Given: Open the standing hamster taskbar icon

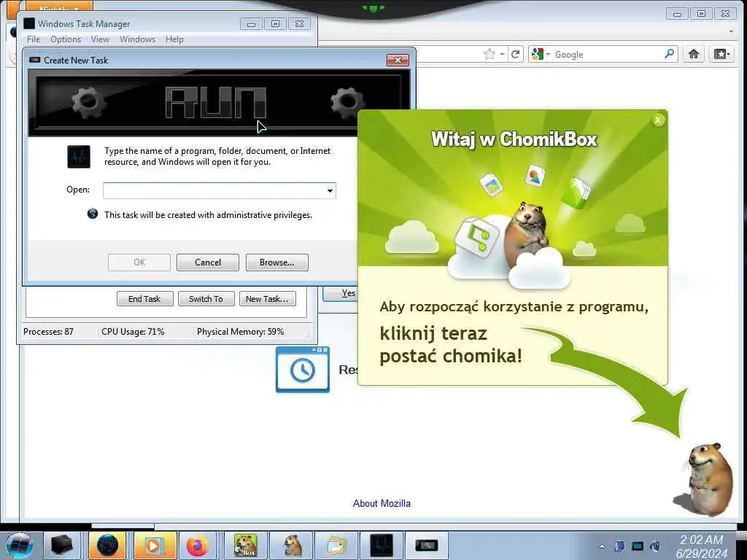Looking at the screenshot, I should pyautogui.click(x=292, y=545).
